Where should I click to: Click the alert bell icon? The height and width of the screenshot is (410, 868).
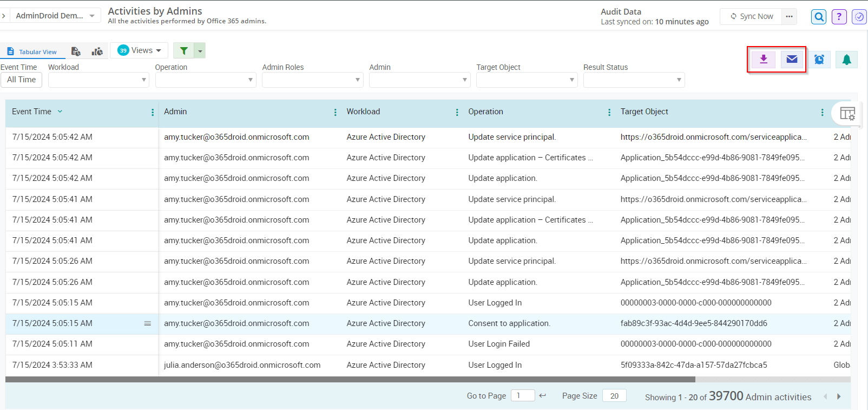point(847,60)
